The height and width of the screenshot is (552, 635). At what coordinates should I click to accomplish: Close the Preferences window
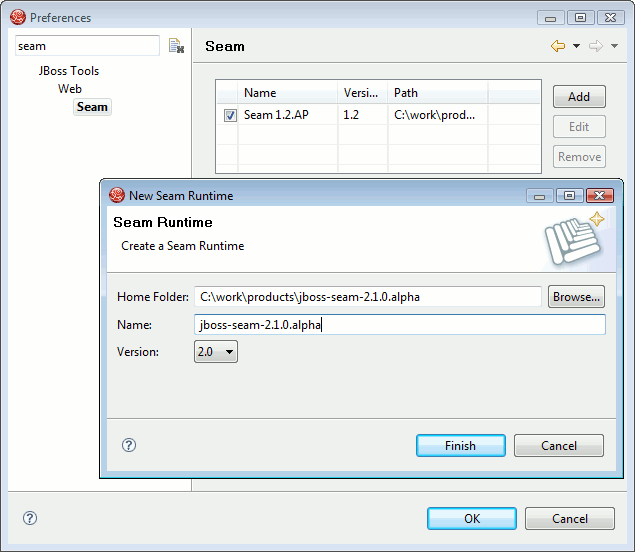pos(610,18)
